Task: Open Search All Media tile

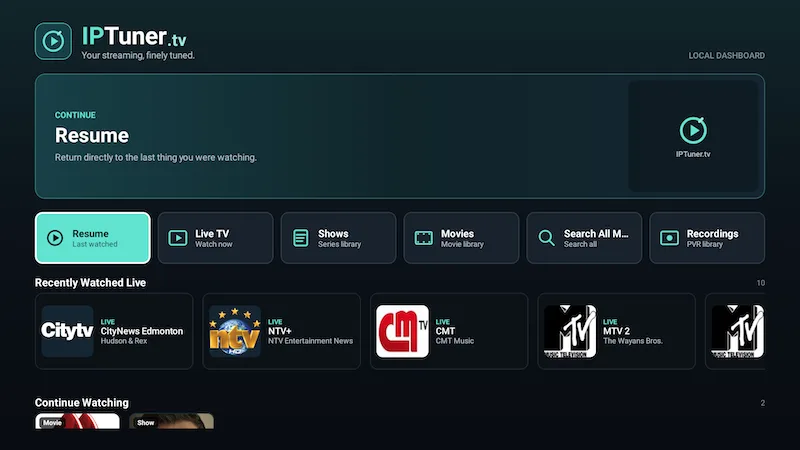Action: click(x=584, y=238)
